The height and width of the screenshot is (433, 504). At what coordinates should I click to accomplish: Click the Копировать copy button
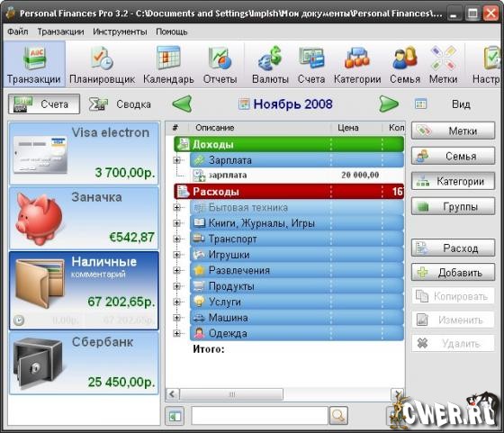[453, 296]
